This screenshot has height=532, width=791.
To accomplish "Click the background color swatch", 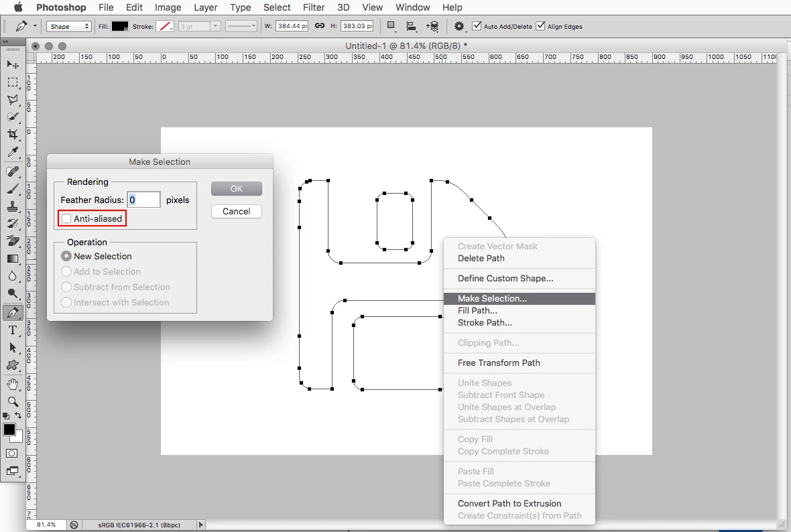I will point(19,439).
